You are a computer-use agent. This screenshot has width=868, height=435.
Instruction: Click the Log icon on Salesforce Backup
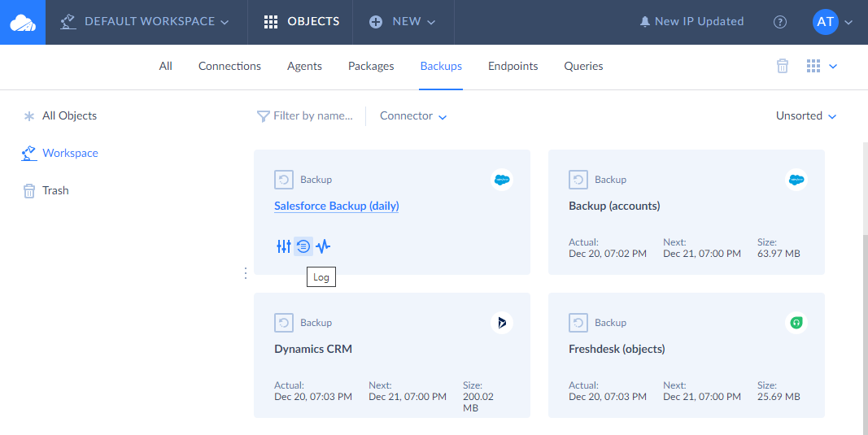tap(303, 246)
